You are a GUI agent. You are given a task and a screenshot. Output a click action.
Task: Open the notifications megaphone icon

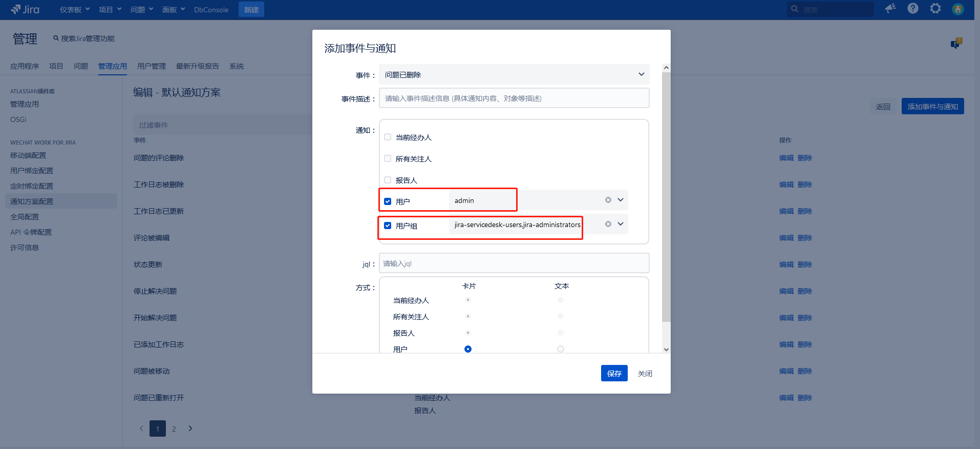point(890,8)
